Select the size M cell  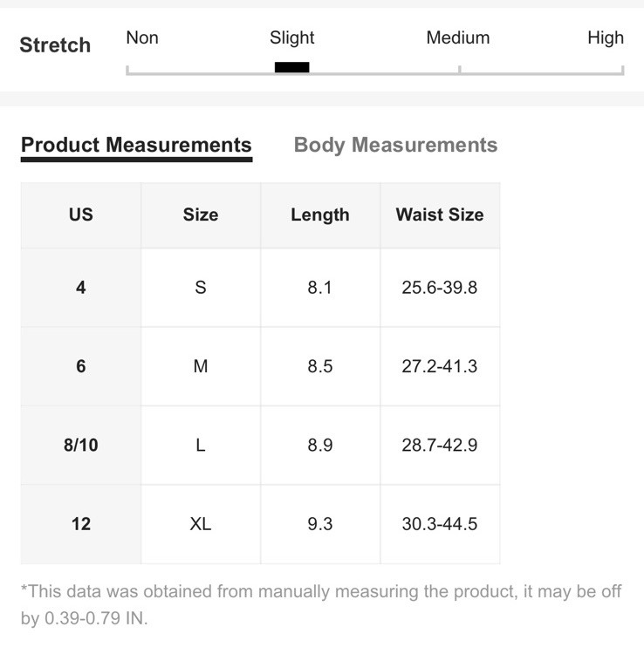[201, 366]
